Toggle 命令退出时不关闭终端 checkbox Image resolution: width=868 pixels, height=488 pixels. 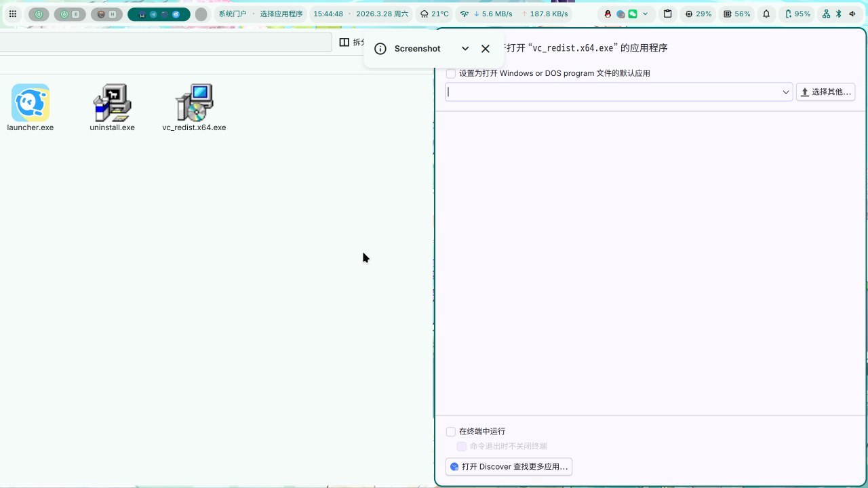pos(462,447)
